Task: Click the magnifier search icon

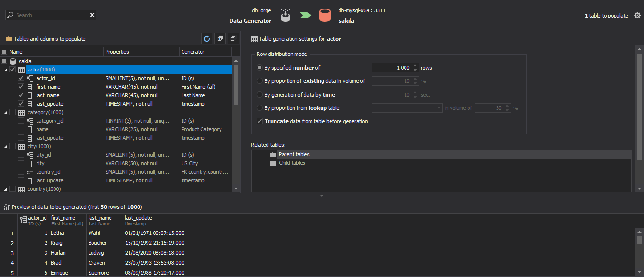Action: [10, 15]
